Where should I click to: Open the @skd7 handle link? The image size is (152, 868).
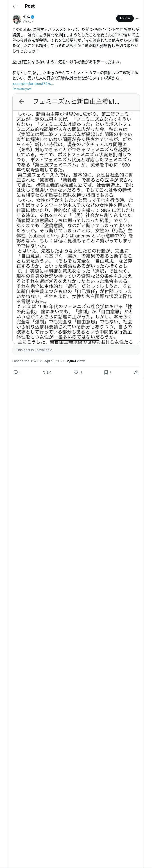(28, 22)
